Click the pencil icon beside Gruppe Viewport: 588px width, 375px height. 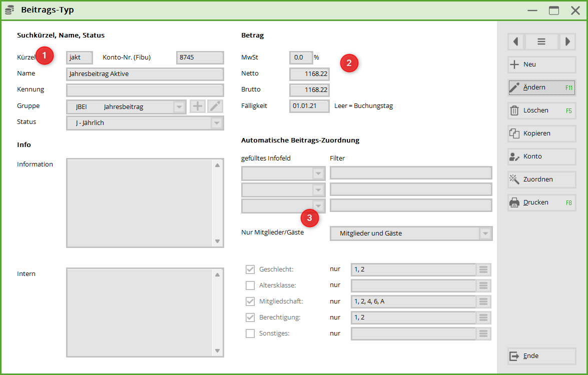215,106
